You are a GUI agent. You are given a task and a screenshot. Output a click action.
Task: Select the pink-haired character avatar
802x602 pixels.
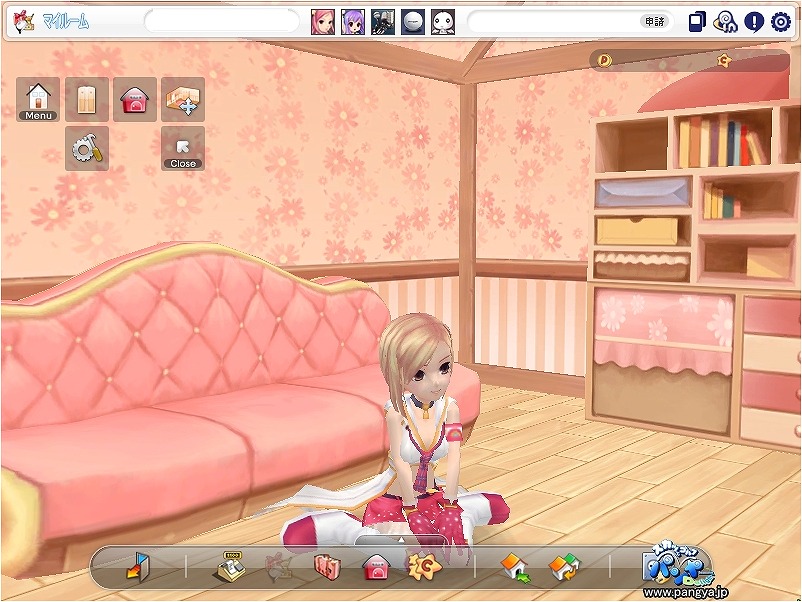323,22
